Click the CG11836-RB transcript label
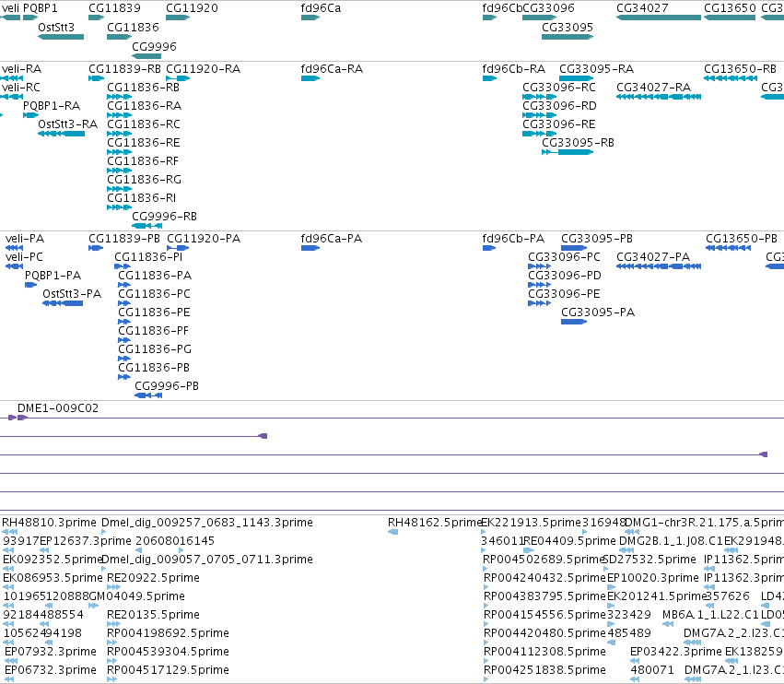Viewport: 784px width, 684px height. (143, 88)
